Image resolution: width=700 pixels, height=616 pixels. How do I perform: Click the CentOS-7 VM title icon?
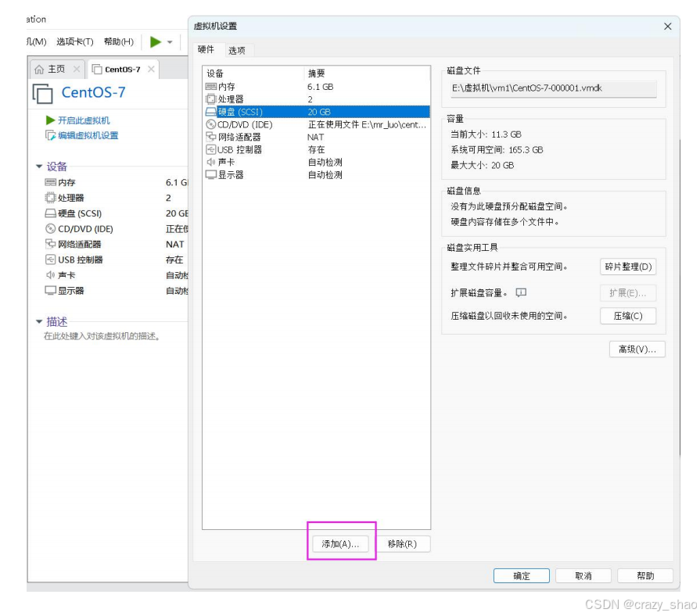pos(42,94)
